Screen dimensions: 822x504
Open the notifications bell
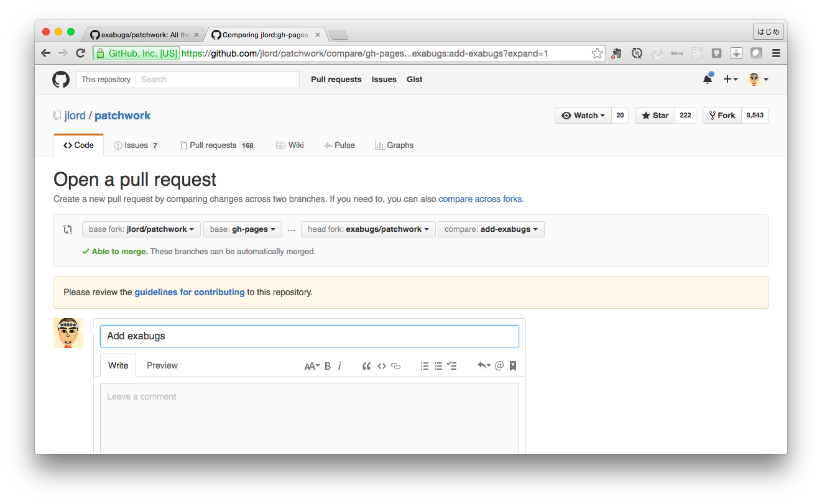[x=708, y=79]
